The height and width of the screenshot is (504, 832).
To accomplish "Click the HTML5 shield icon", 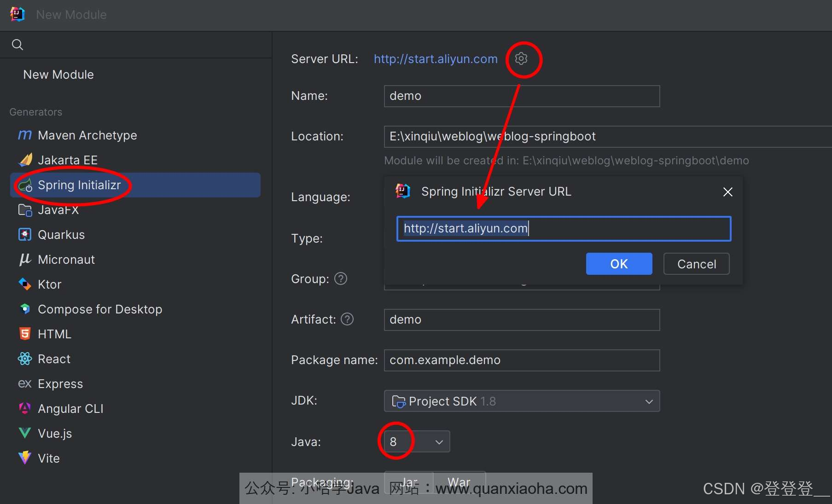I will pos(25,334).
